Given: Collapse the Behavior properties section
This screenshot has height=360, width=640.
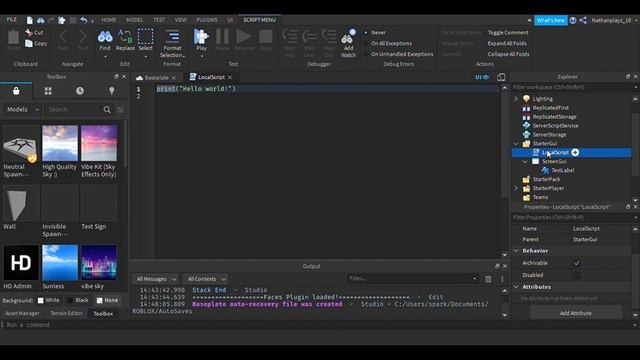Looking at the screenshot, I should (x=516, y=251).
